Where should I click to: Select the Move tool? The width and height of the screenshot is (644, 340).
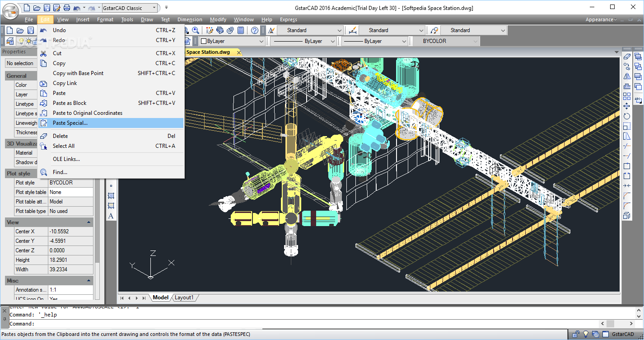[627, 106]
